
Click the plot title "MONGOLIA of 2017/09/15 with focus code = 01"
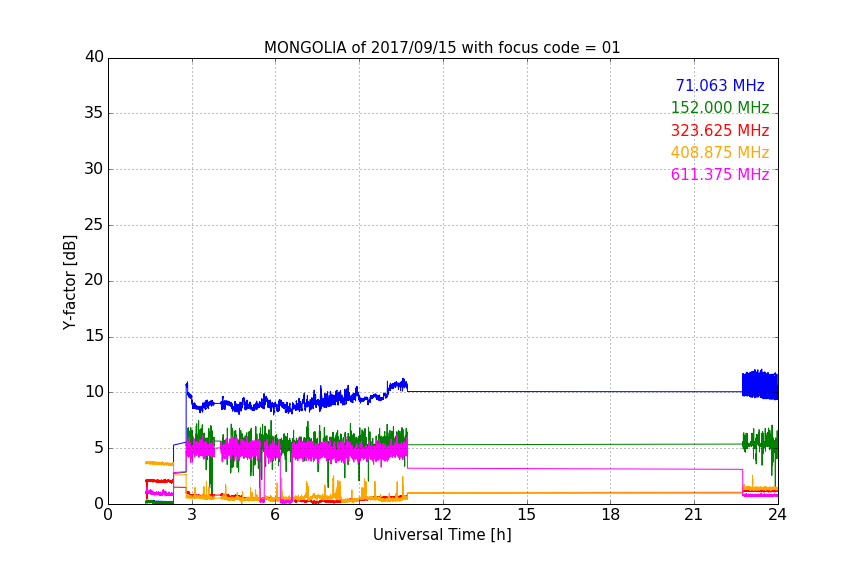[x=442, y=48]
